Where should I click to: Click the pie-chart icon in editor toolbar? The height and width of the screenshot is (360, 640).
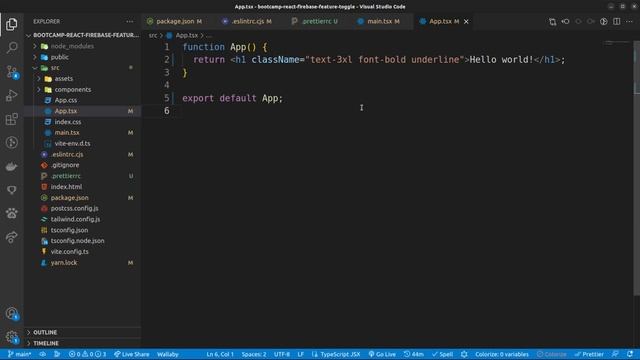[x=604, y=22]
